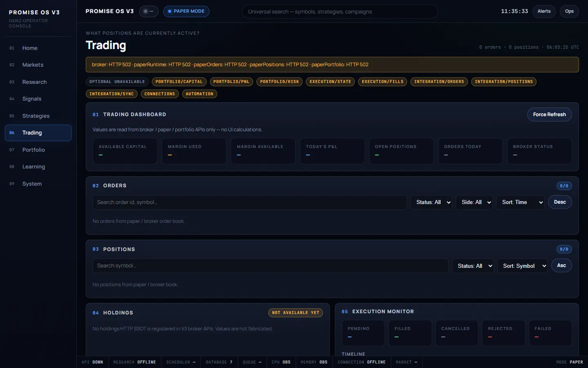
Task: Click the AUTOMATION tag
Action: click(x=199, y=94)
